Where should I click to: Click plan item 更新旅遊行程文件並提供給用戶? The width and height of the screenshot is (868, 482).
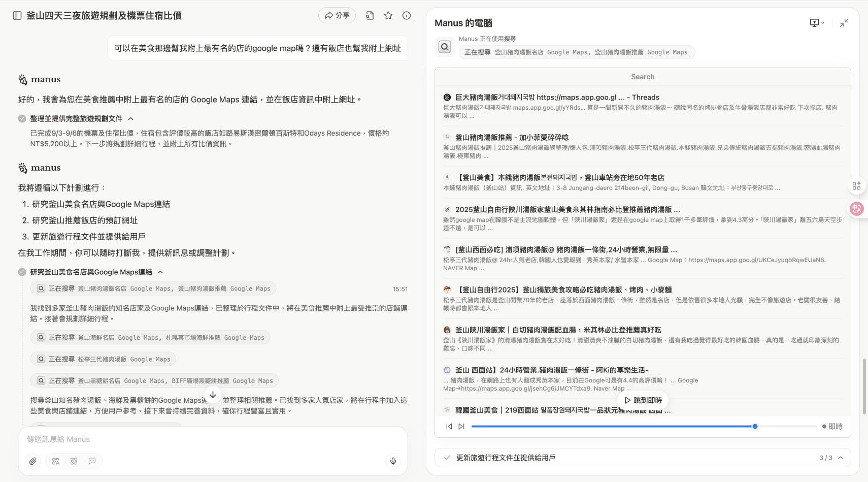click(x=89, y=237)
